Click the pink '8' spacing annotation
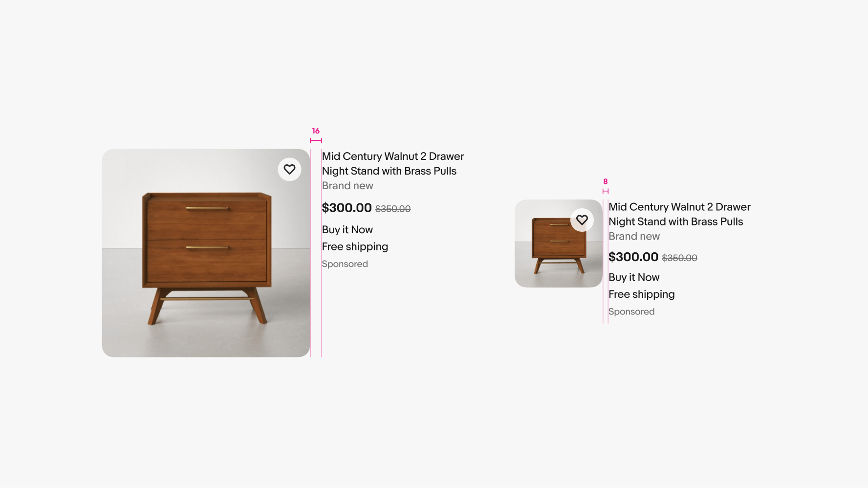Image resolution: width=868 pixels, height=488 pixels. click(605, 181)
